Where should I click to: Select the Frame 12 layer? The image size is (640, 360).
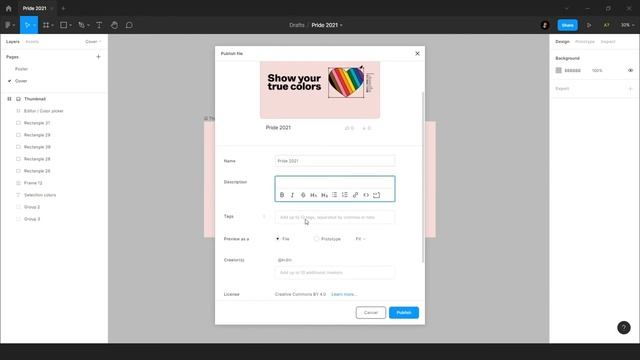[x=33, y=183]
